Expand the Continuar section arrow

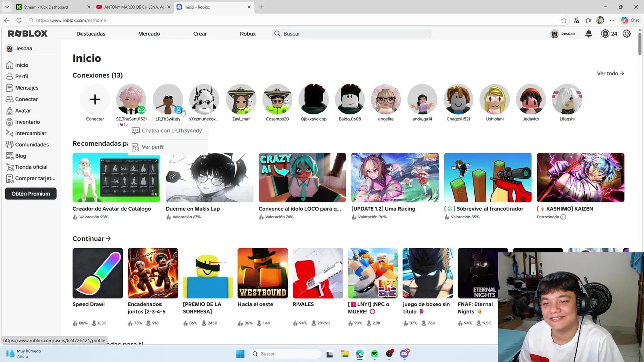click(x=108, y=239)
